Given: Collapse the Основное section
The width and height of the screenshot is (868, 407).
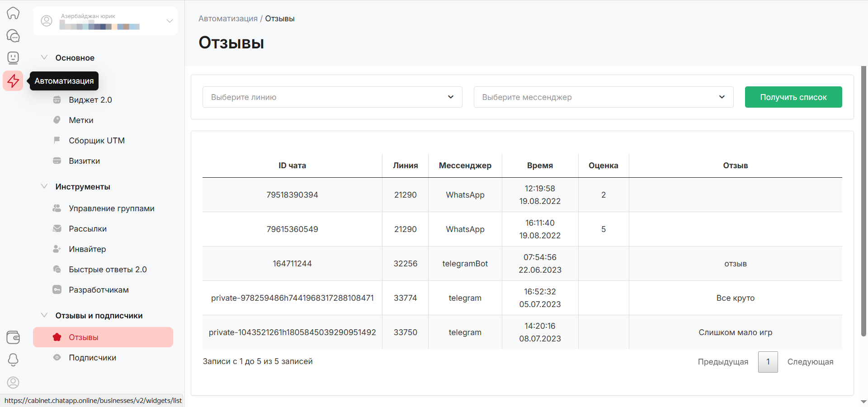Looking at the screenshot, I should tap(44, 57).
